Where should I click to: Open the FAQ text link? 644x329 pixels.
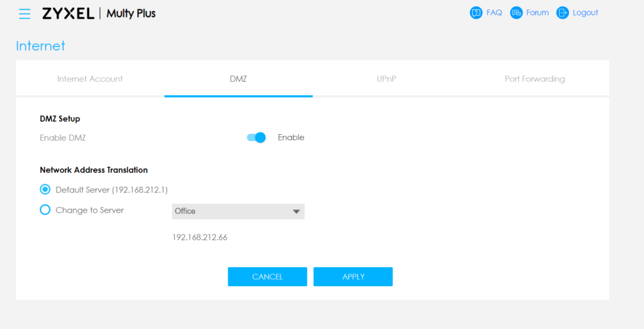click(x=494, y=13)
